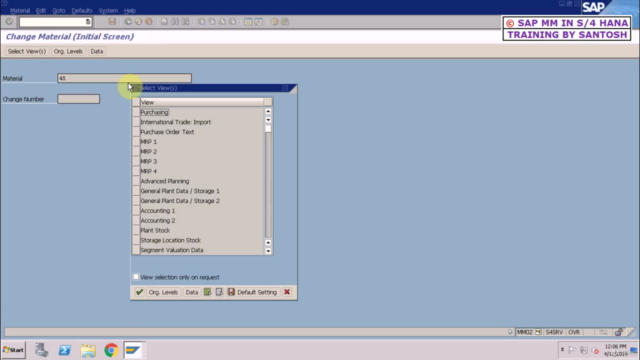Screen dimensions: 640x360
Task: Click the General Plant Data / Storage 1 label
Action: point(180,191)
